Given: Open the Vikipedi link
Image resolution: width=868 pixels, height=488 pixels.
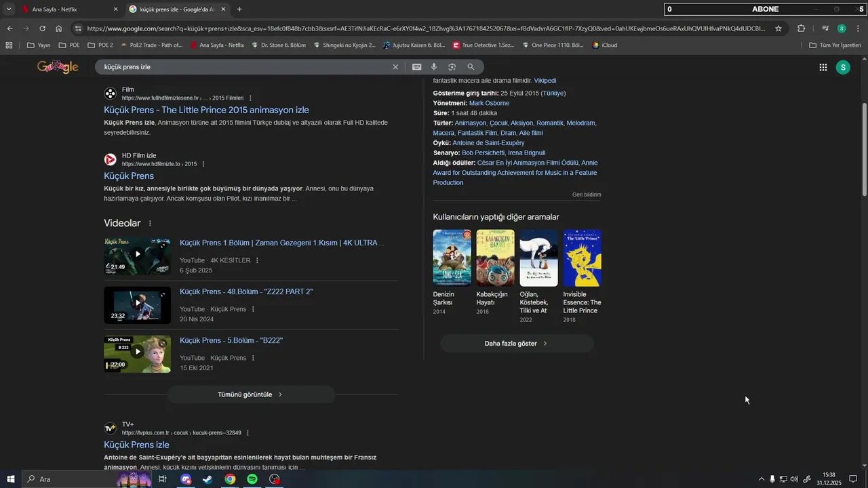Looking at the screenshot, I should pos(545,81).
